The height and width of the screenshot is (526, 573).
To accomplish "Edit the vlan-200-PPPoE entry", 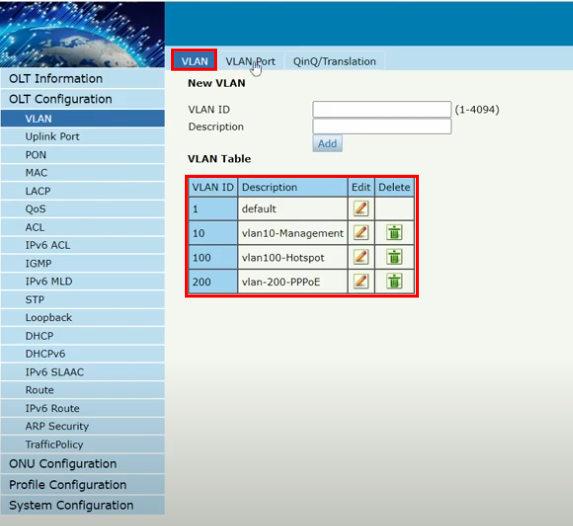I will tap(361, 281).
